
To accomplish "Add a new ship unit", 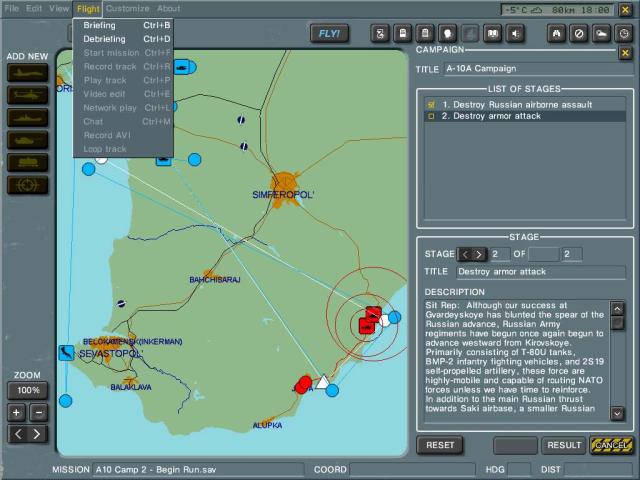I will click(27, 117).
